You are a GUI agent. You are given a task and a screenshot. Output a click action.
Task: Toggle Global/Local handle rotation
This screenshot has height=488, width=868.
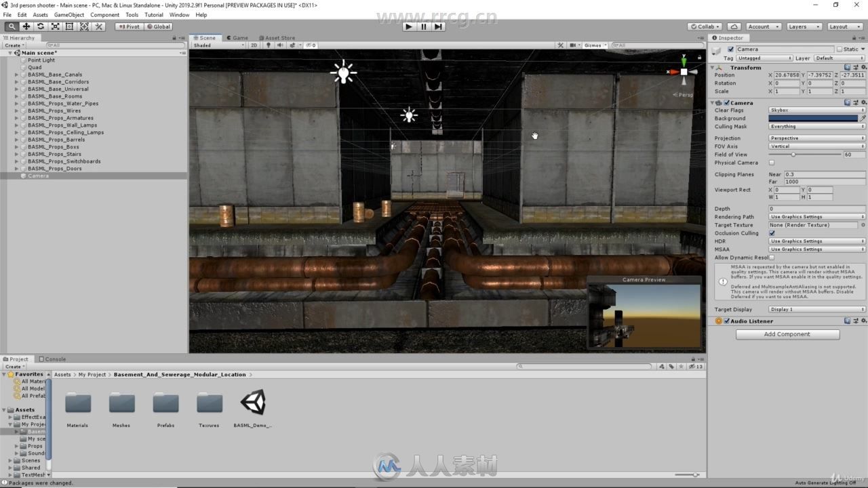(158, 26)
